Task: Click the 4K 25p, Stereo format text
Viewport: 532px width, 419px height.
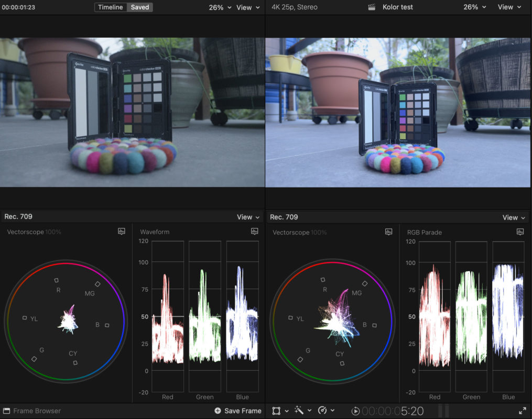Action: click(295, 7)
